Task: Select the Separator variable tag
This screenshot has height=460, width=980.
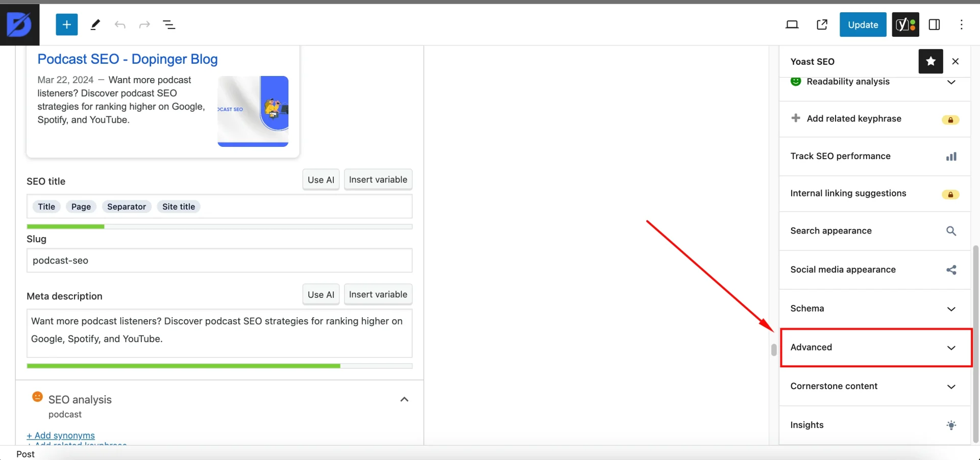Action: click(x=127, y=207)
